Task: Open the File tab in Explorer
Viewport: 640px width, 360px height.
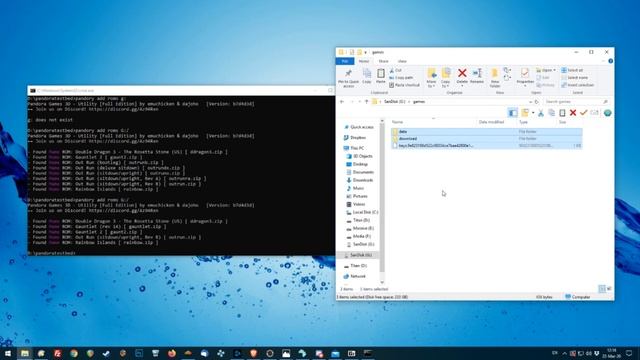Action: tap(345, 61)
